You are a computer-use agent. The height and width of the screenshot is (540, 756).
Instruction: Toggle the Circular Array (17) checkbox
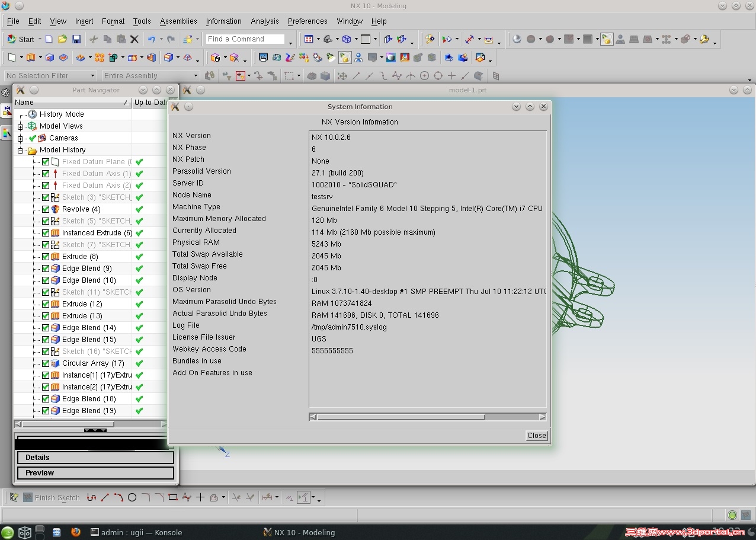coord(46,363)
